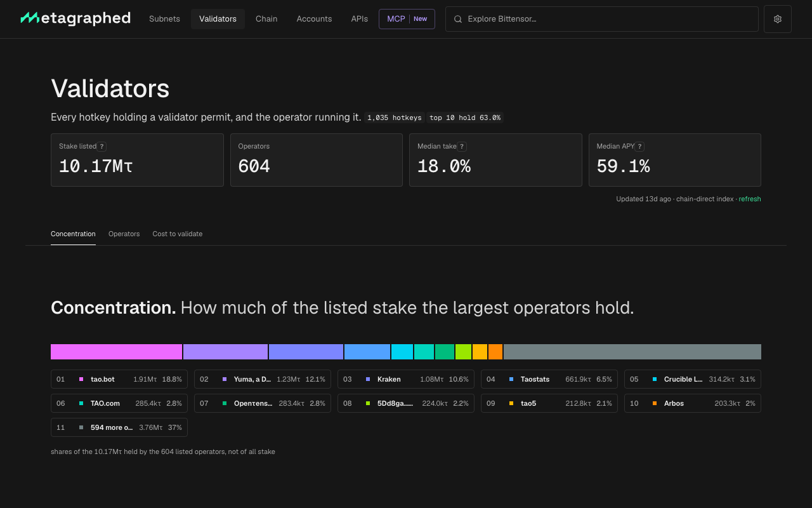Open the Chain navigation item

pyautogui.click(x=266, y=19)
